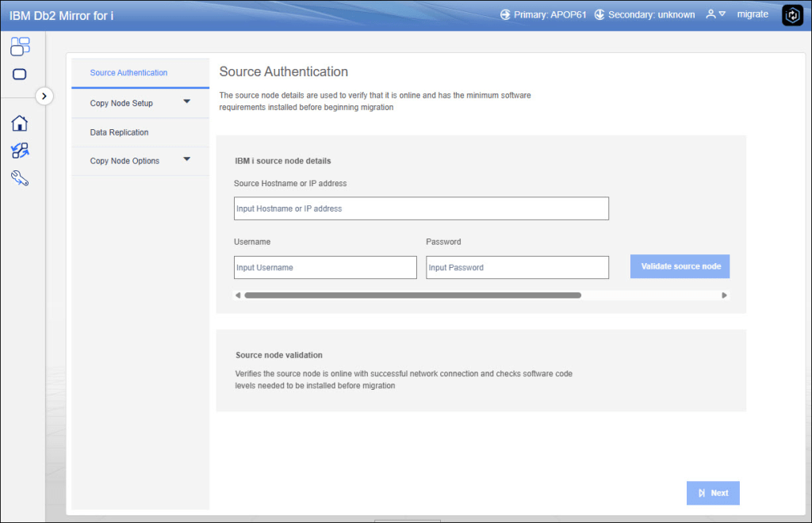The image size is (812, 523).
Task: Expand the Copy Node Setup arrow
Action: click(x=187, y=101)
